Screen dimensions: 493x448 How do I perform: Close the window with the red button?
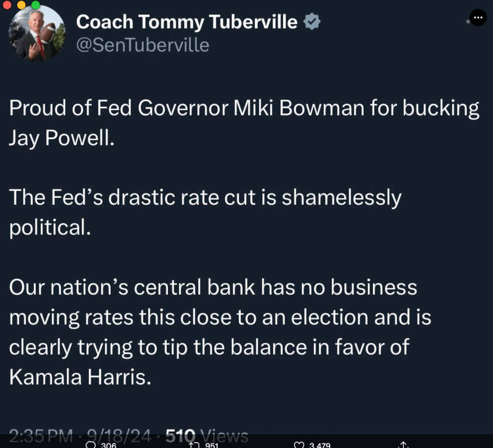pyautogui.click(x=7, y=5)
